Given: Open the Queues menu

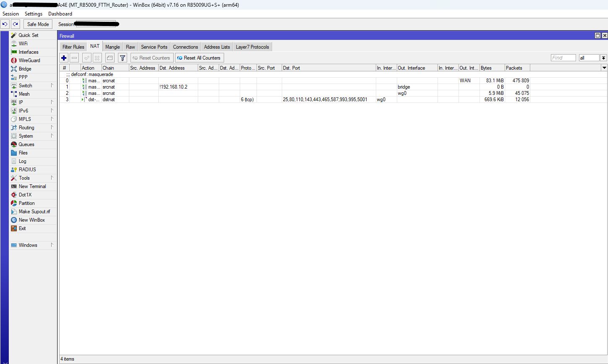Looking at the screenshot, I should pyautogui.click(x=26, y=144).
